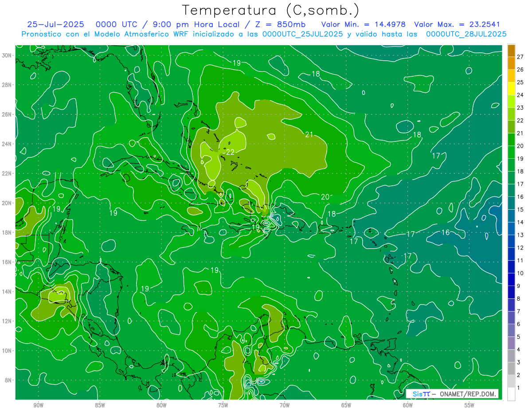This screenshot has height=411, width=532.
Task: Click the "75W" longitude axis label
Action: click(223, 405)
